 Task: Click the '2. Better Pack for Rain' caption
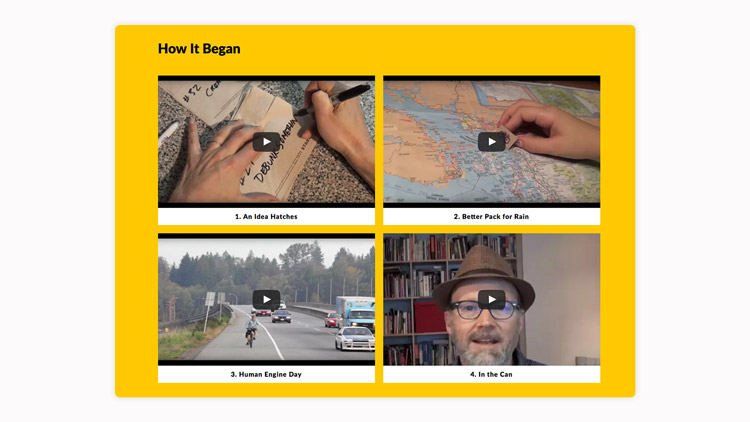(x=491, y=217)
